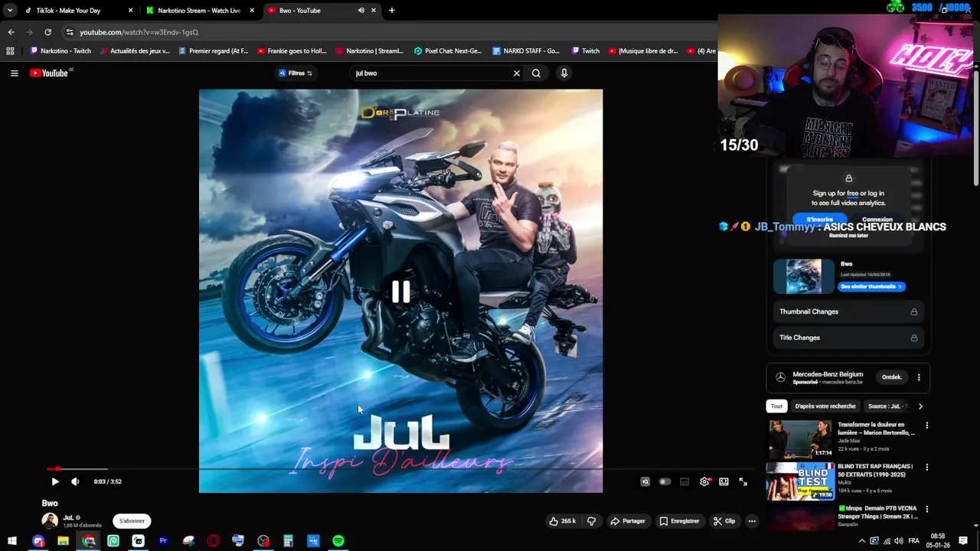
Task: Click Connexion in the analytics panel
Action: [877, 220]
